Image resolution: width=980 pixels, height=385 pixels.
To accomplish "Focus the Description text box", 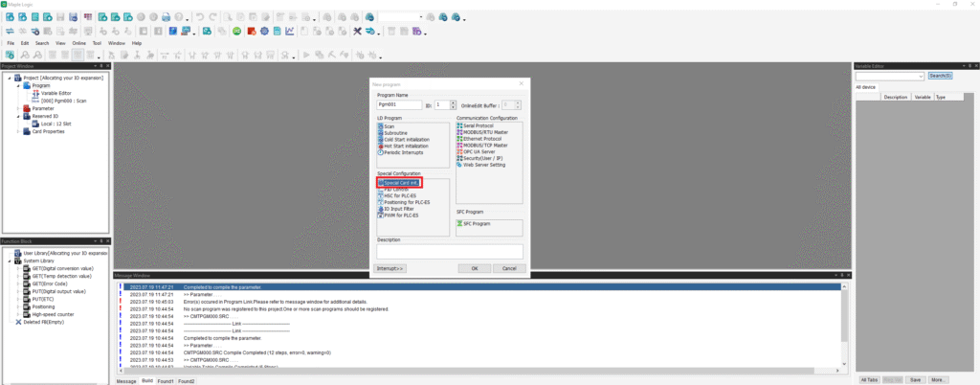I will [450, 251].
